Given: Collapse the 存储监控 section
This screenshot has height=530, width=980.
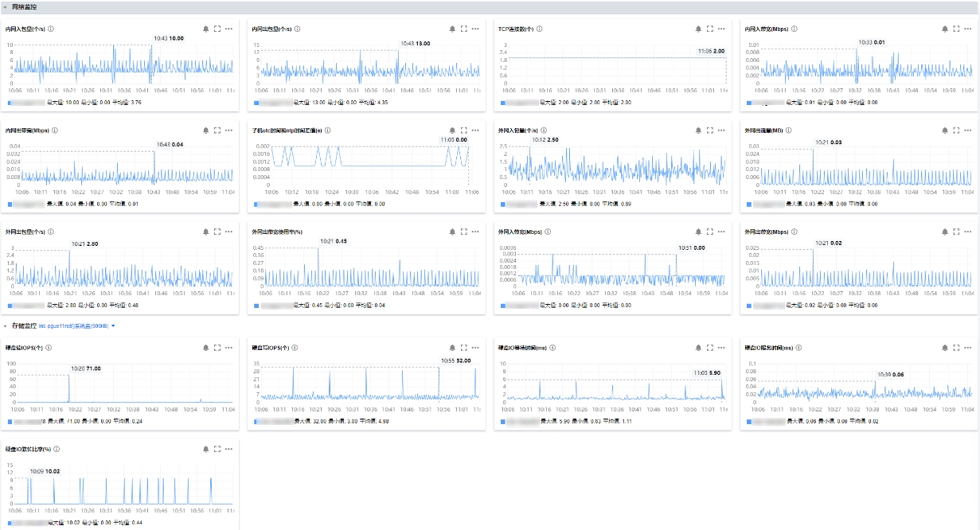Looking at the screenshot, I should pyautogui.click(x=6, y=325).
